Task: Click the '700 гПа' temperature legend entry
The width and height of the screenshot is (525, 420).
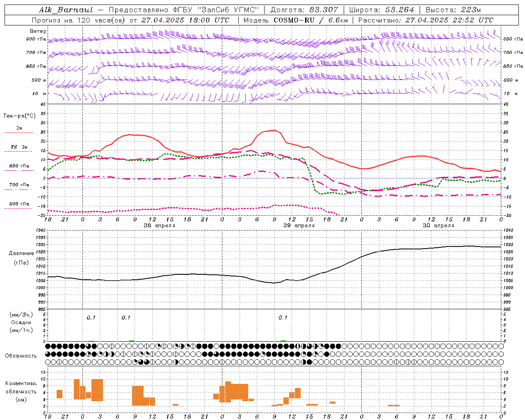Action: point(19,185)
